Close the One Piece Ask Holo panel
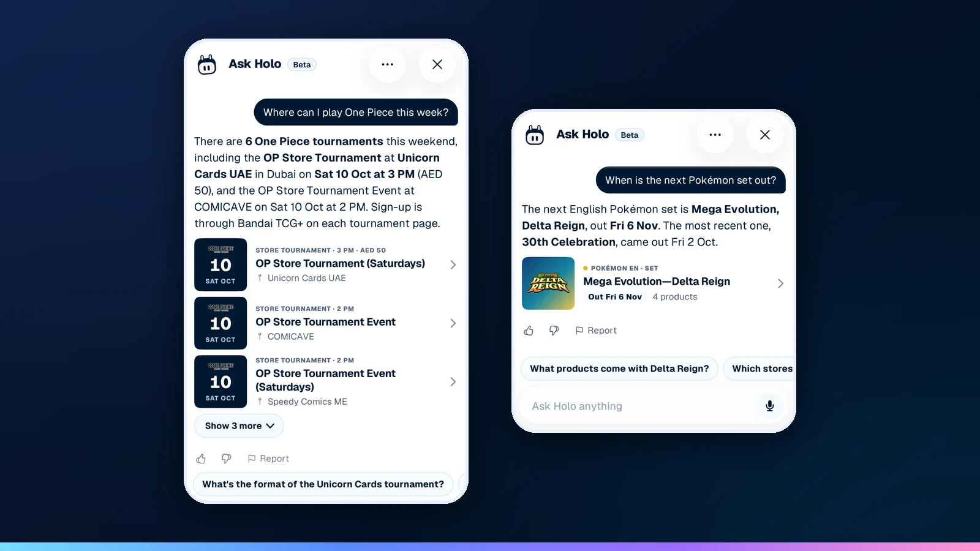The image size is (980, 551). pyautogui.click(x=437, y=64)
